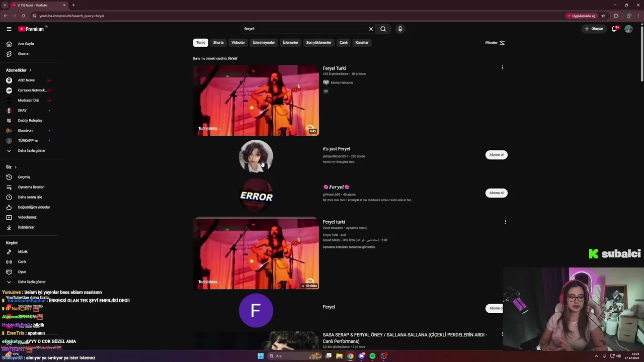Open Monia Habouria channel link
Image resolution: width=644 pixels, height=362 pixels.
342,82
